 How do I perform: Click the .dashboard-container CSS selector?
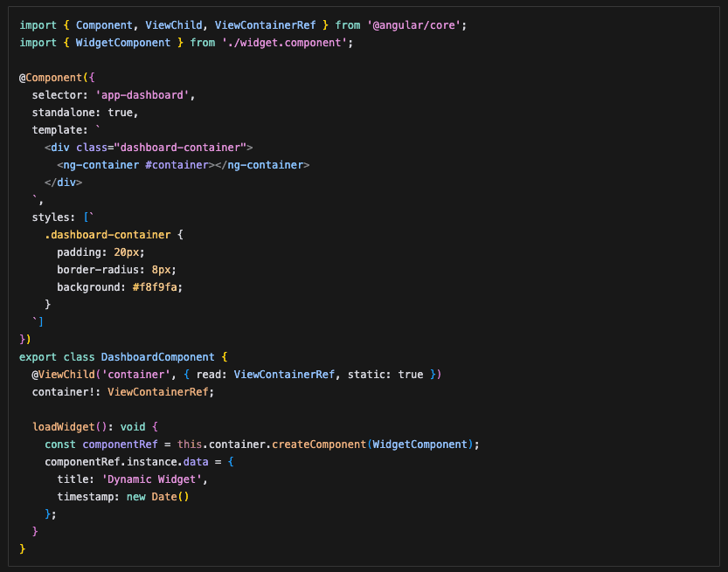tap(107, 235)
